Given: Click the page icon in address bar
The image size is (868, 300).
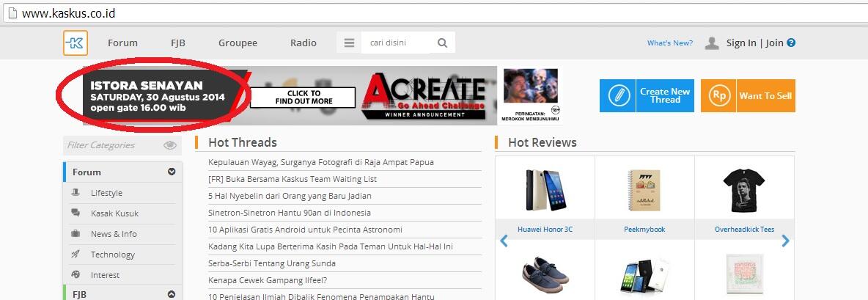Looking at the screenshot, I should point(12,12).
